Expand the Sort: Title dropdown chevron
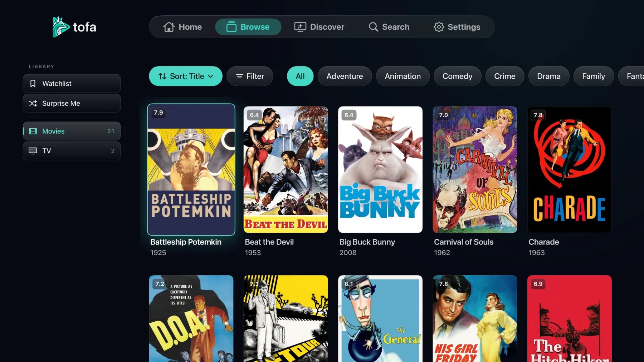Image resolution: width=644 pixels, height=362 pixels. pos(211,76)
